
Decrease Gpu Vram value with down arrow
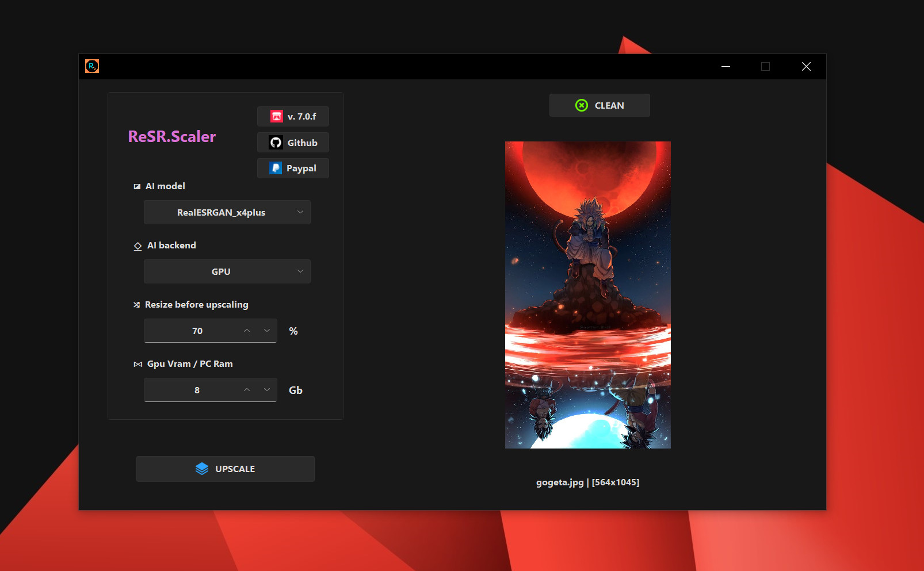pyautogui.click(x=267, y=390)
